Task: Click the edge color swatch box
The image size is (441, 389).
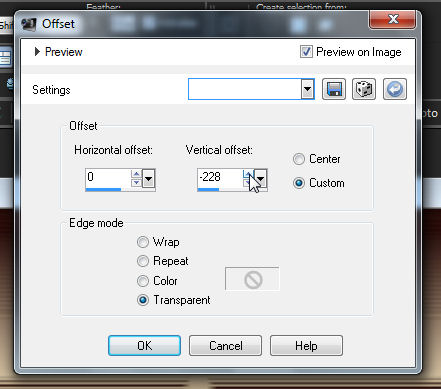Action: (x=252, y=279)
